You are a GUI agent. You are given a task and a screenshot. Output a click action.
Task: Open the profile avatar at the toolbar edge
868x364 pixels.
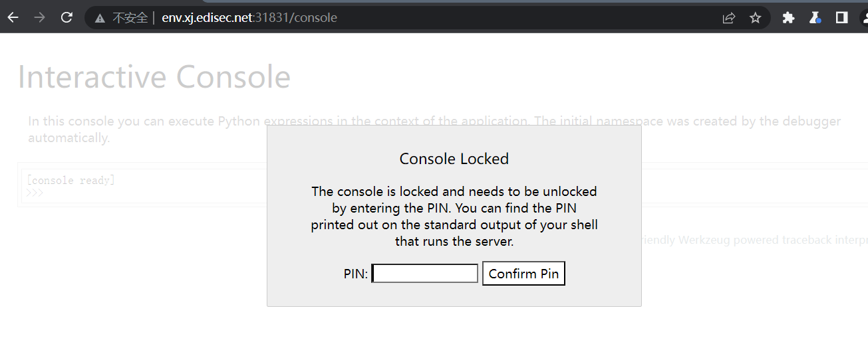863,18
